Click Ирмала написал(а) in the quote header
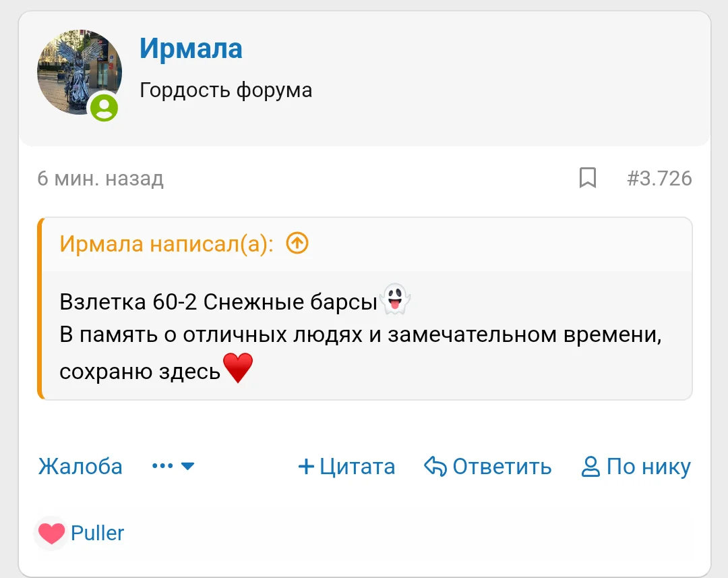The height and width of the screenshot is (578, 728). tap(165, 244)
